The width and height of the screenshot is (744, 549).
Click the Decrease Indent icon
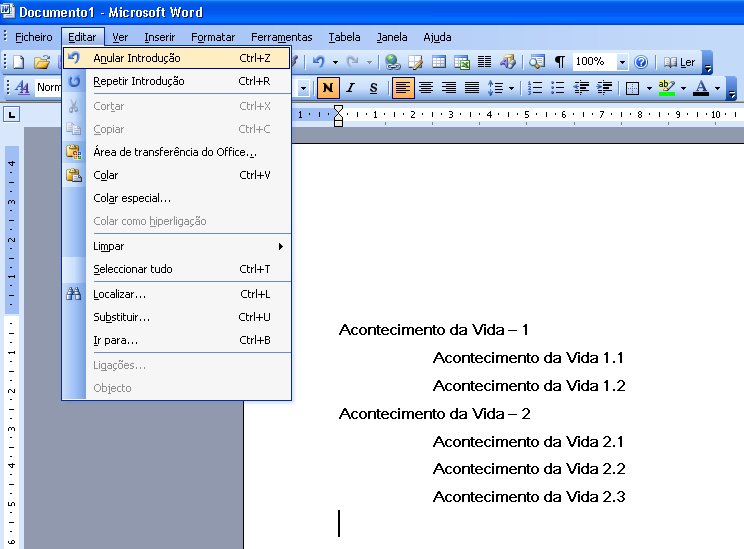tap(581, 88)
